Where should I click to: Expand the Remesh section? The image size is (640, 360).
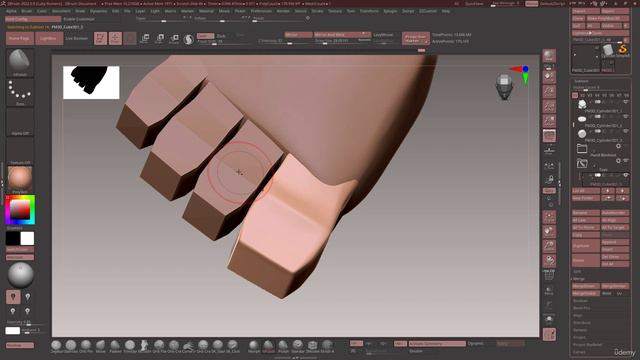[580, 330]
